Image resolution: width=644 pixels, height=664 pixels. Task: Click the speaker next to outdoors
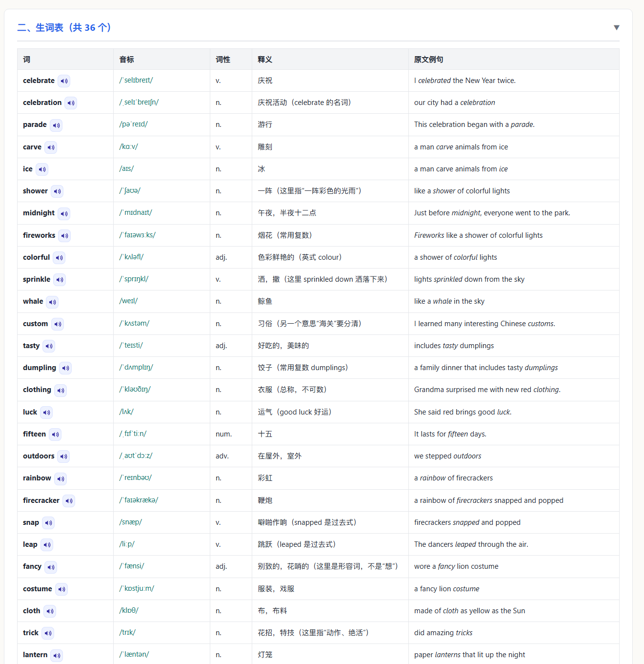coord(63,456)
